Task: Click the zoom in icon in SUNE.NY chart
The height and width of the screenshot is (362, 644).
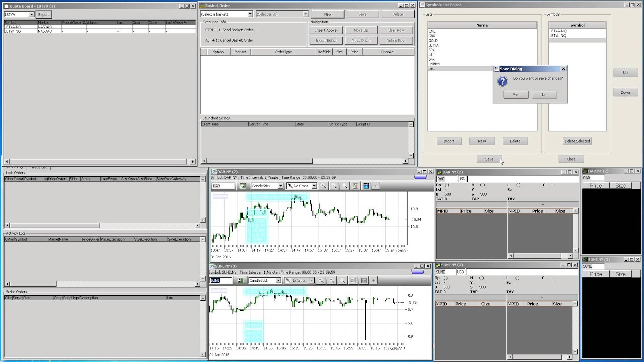Action: [321, 280]
